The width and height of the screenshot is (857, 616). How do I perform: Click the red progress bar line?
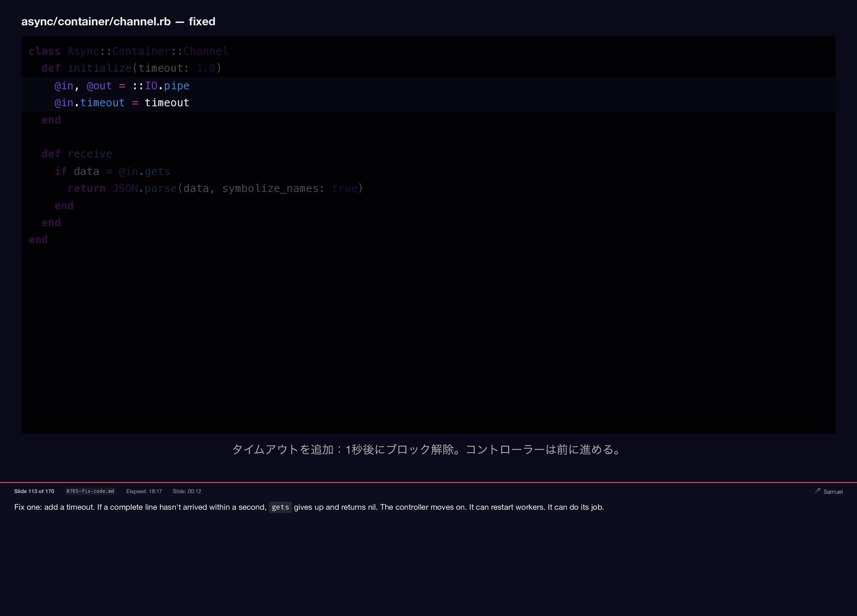pyautogui.click(x=428, y=483)
